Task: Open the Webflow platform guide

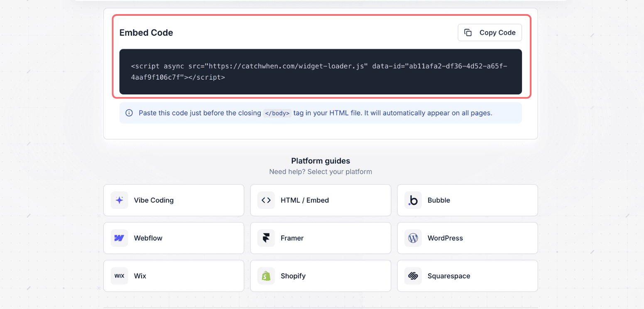Action: [174, 238]
